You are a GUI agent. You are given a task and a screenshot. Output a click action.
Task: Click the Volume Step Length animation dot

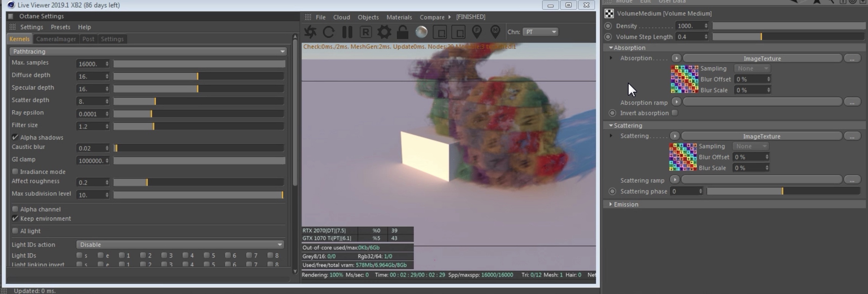(x=608, y=37)
